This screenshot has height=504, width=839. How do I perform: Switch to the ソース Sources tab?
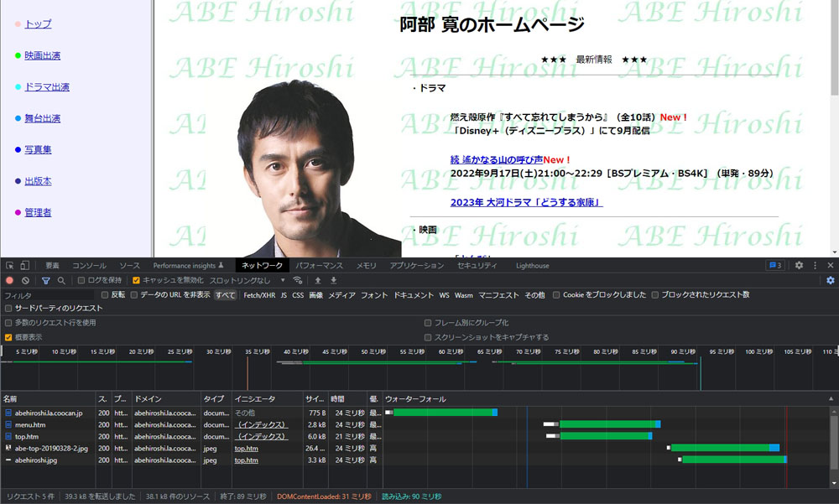(x=129, y=265)
